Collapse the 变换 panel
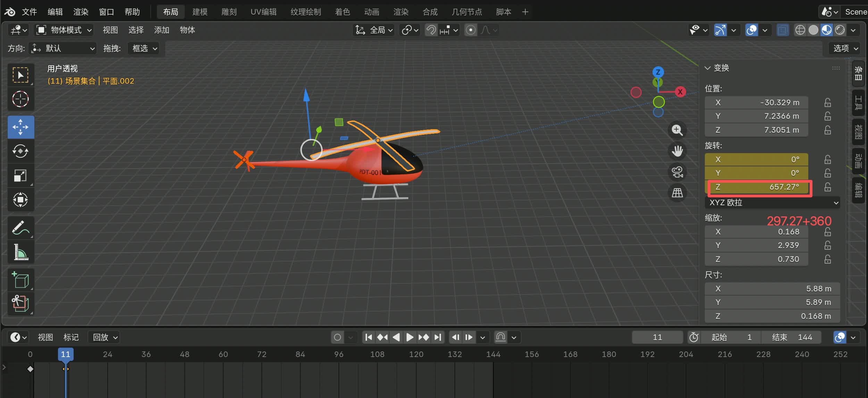 coord(707,68)
